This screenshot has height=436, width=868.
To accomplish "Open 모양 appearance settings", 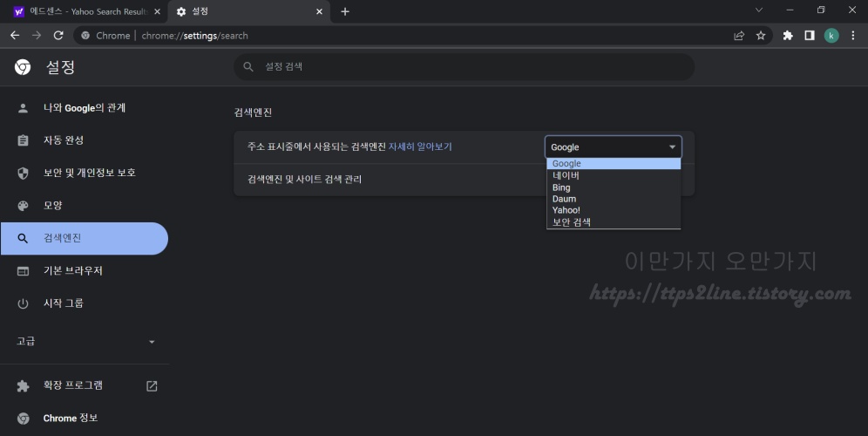I will (85, 206).
